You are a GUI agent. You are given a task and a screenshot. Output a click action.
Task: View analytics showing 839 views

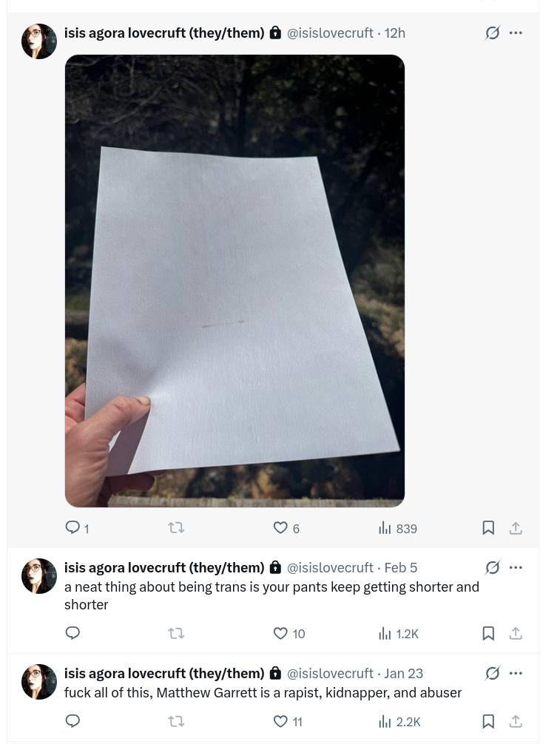click(x=398, y=528)
